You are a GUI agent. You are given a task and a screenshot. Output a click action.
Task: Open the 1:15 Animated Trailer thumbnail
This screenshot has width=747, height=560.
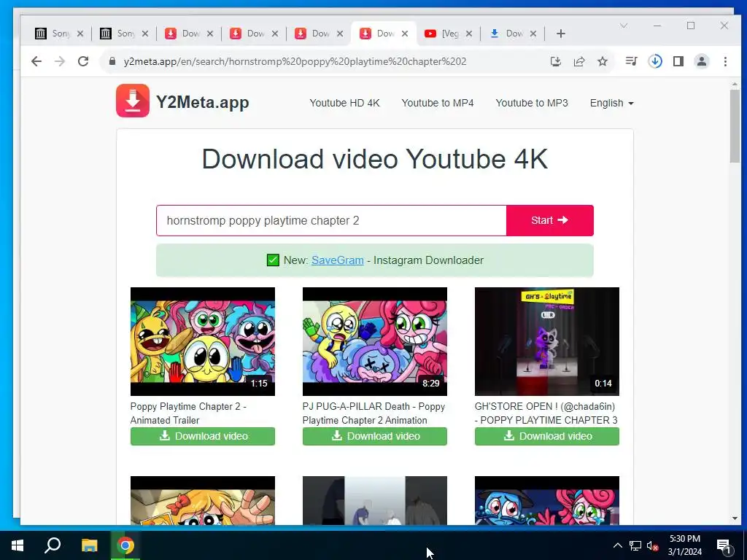pos(203,341)
